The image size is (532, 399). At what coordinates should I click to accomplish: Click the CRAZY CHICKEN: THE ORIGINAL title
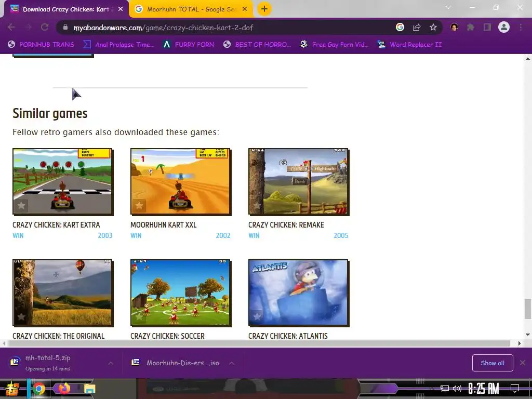[58, 336]
